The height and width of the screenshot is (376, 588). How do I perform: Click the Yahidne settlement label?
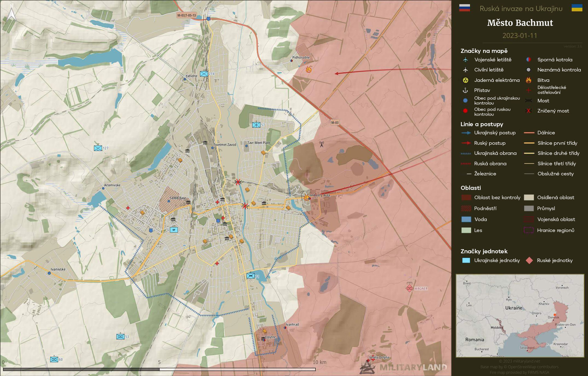191,76
